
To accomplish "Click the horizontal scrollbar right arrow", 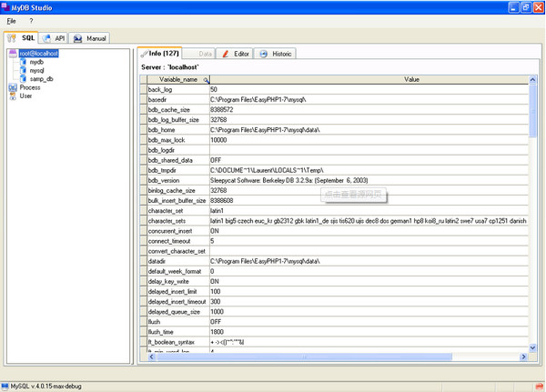I will click(x=523, y=357).
